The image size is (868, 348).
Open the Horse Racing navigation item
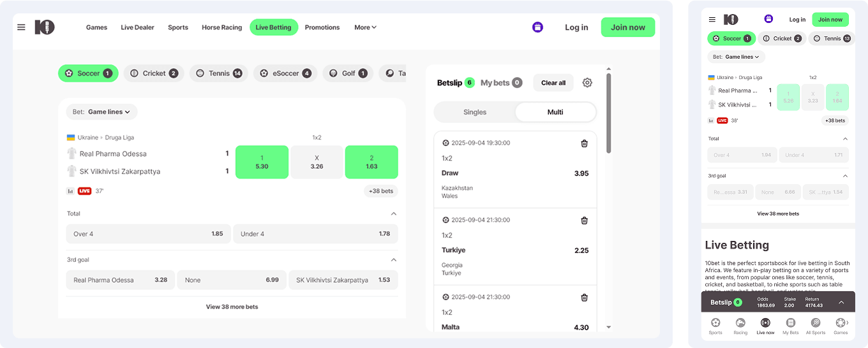point(222,27)
